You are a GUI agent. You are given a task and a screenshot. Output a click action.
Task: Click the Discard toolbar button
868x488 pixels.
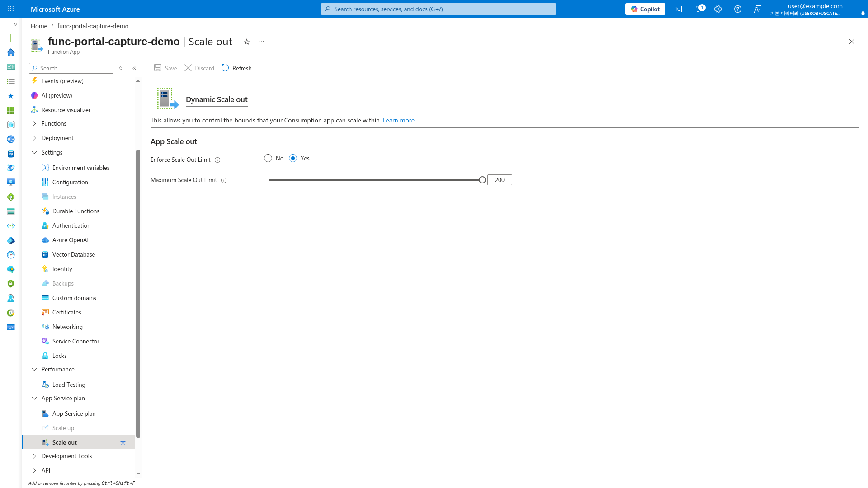[x=199, y=68]
